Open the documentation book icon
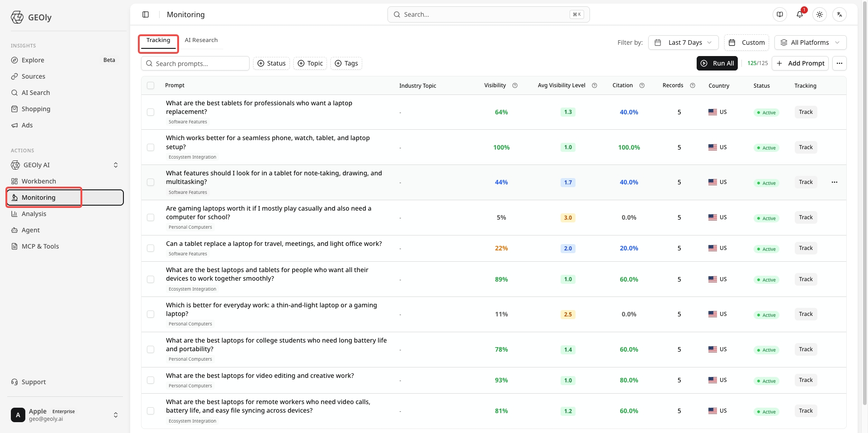Viewport: 868px width, 433px height. pos(779,14)
